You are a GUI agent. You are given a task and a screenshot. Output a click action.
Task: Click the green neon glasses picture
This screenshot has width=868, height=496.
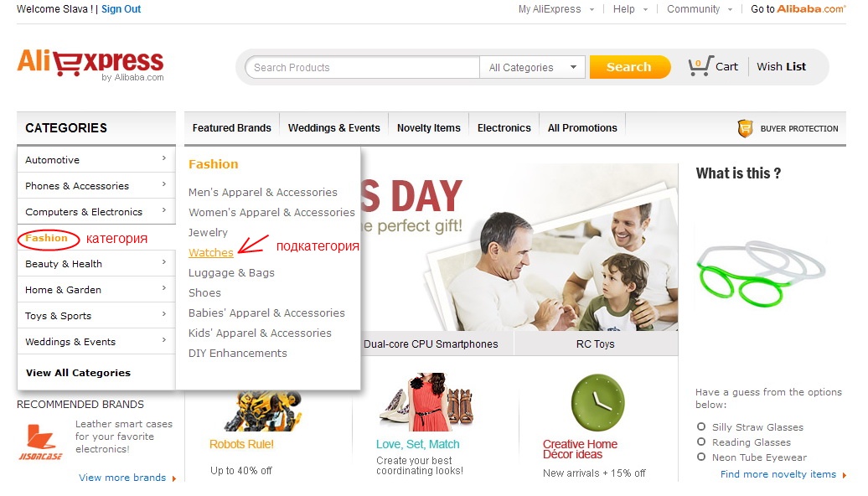coord(761,273)
